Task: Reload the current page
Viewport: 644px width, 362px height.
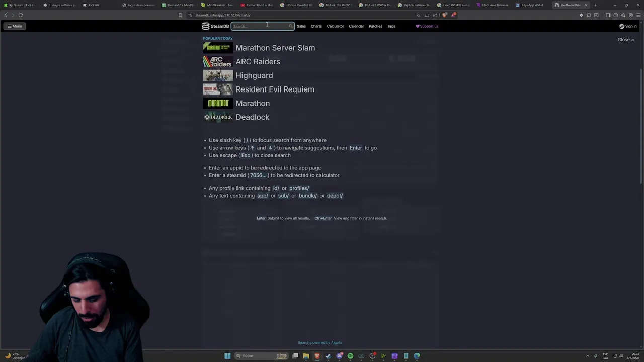Action: 21,15
